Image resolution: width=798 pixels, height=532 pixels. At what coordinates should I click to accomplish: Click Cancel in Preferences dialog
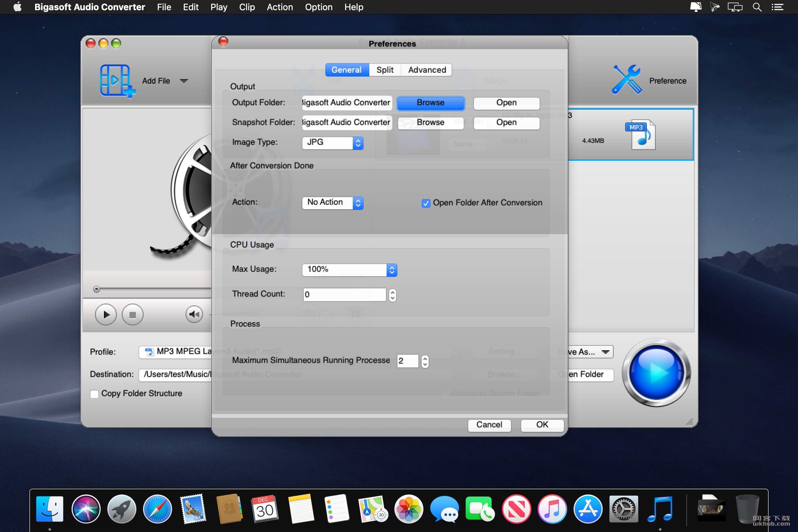(x=489, y=425)
